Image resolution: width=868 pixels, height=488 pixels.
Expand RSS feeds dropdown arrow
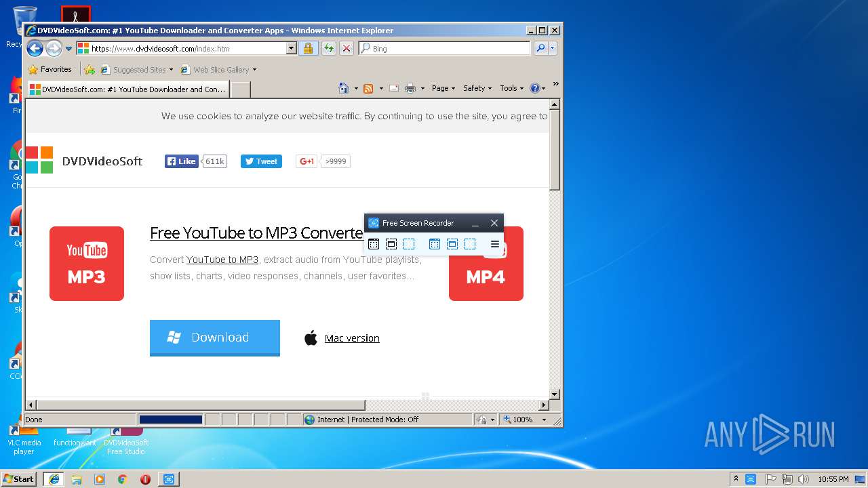point(381,88)
